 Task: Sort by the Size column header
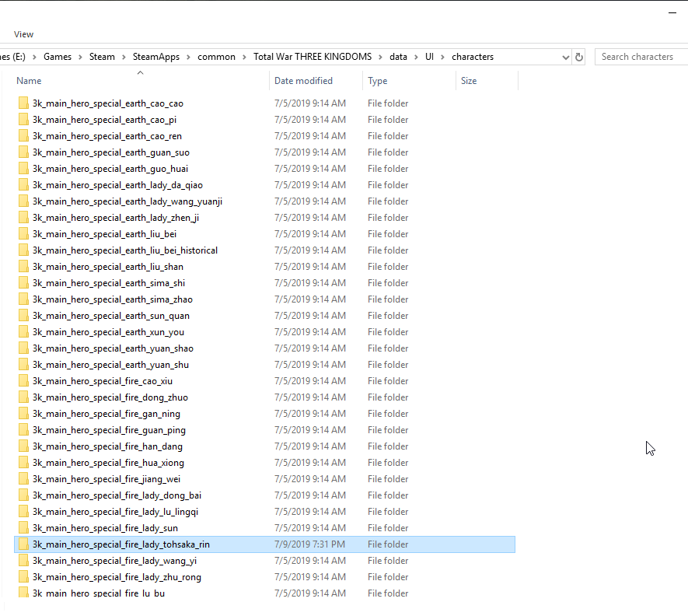[469, 81]
